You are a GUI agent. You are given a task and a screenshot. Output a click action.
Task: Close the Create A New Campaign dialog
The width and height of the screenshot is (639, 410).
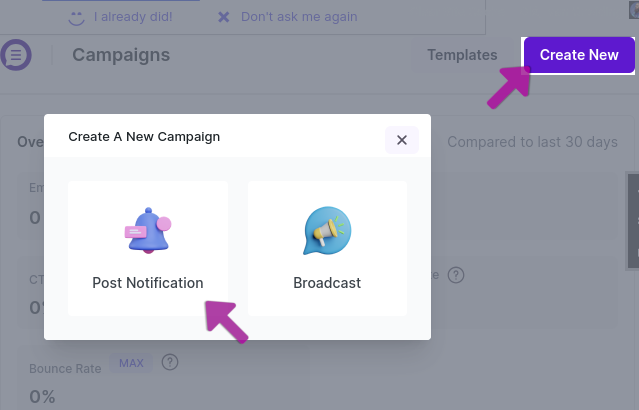(402, 140)
